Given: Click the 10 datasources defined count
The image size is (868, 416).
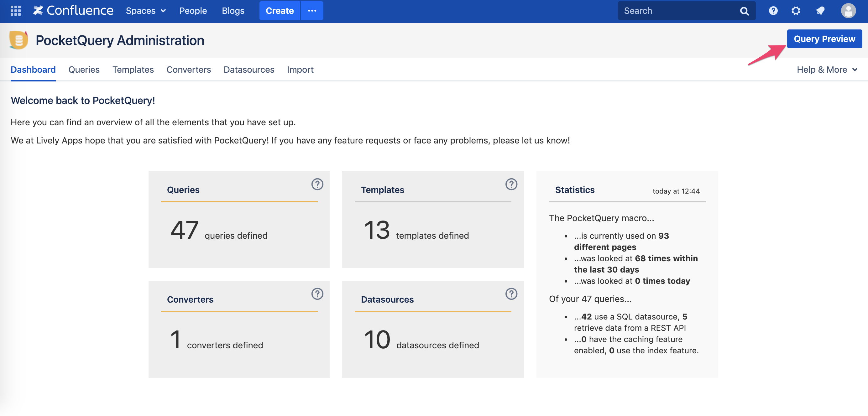Looking at the screenshot, I should [x=421, y=340].
